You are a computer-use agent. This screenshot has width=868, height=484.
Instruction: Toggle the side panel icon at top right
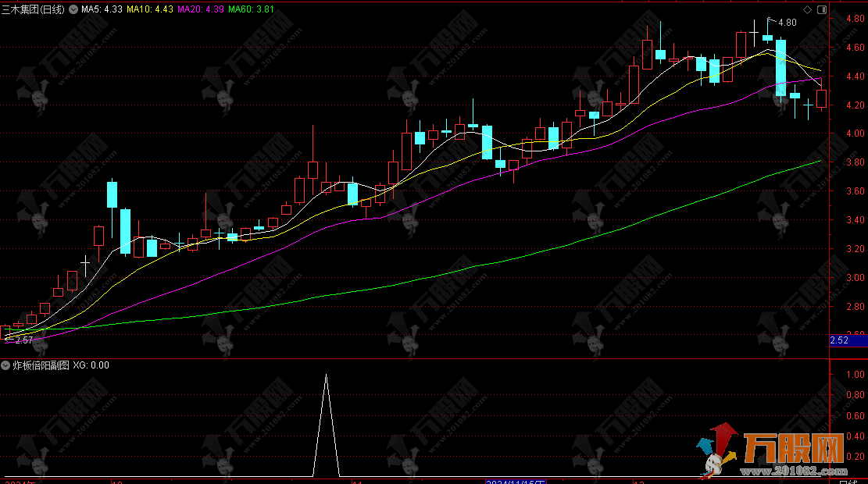point(821,9)
